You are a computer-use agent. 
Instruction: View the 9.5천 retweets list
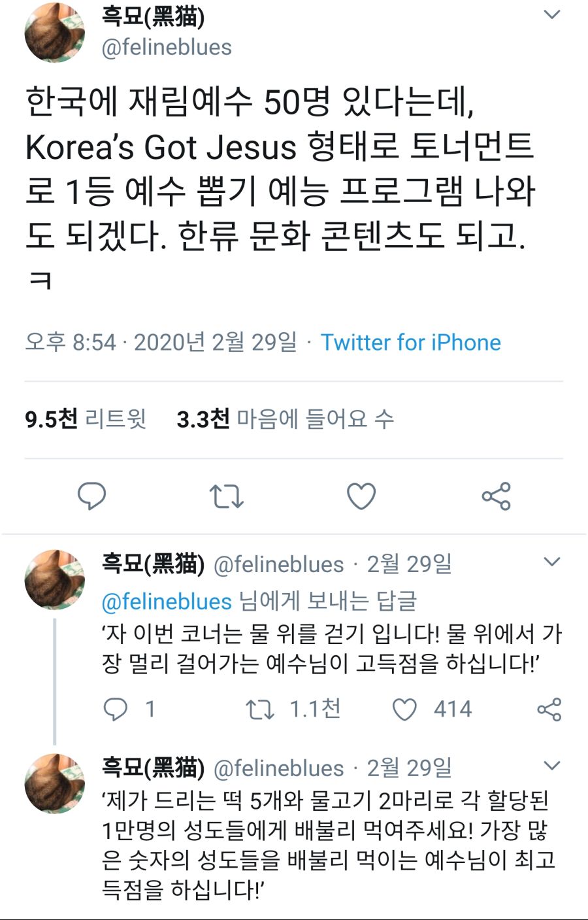pos(86,418)
